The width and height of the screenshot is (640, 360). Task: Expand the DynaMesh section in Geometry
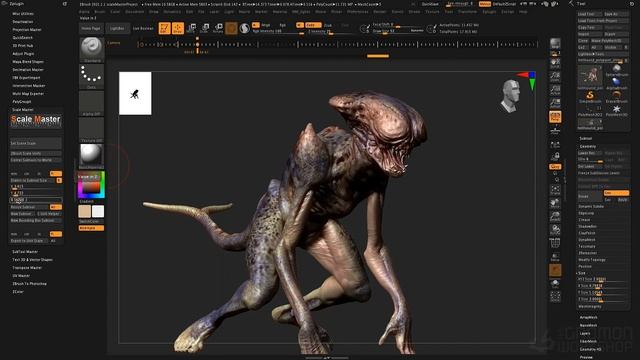coord(587,240)
